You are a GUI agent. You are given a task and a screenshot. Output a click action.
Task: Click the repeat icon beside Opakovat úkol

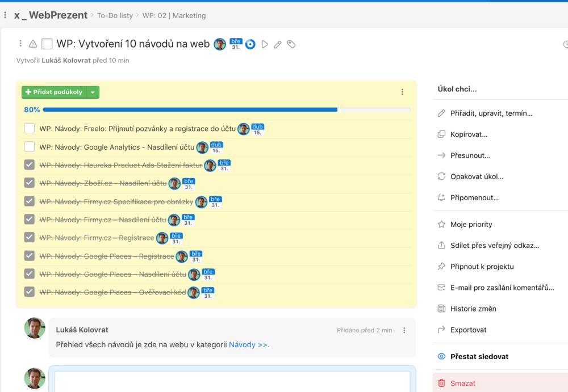coord(441,176)
